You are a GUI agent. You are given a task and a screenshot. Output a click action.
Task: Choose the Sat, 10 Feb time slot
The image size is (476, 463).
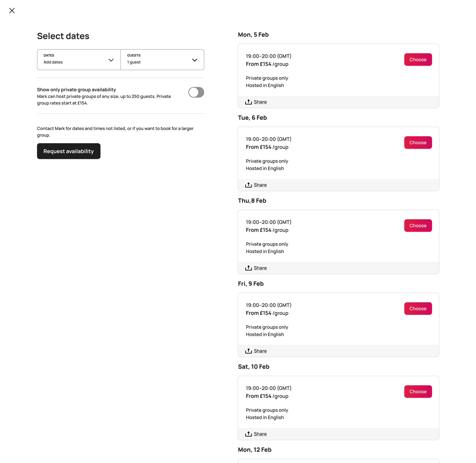pos(418,392)
